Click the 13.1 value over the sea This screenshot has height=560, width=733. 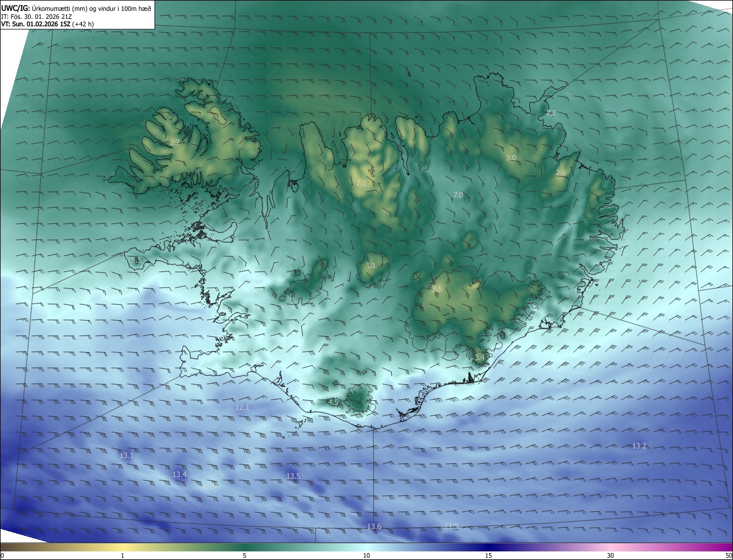[127, 456]
